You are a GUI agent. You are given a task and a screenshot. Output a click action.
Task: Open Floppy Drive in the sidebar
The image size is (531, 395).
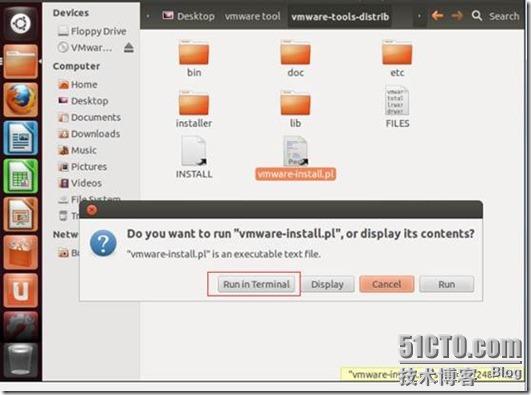coord(92,31)
